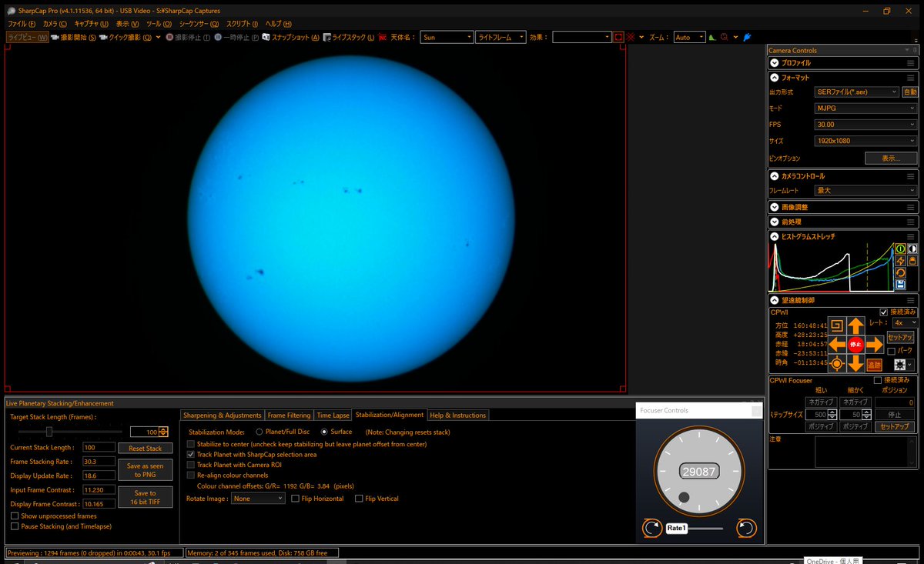Toggle Flip Horizontal checkbox
Image resolution: width=924 pixels, height=564 pixels.
pos(295,499)
